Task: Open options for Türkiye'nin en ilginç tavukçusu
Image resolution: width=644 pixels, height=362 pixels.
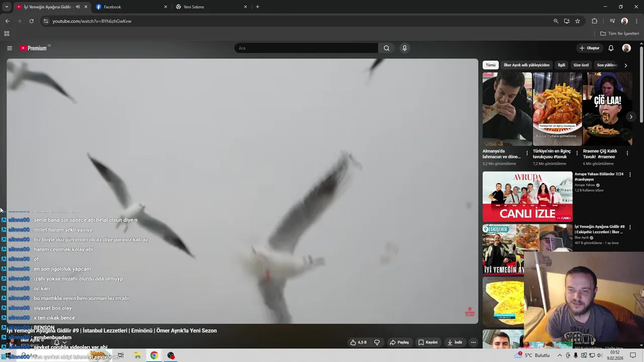Action: (577, 153)
